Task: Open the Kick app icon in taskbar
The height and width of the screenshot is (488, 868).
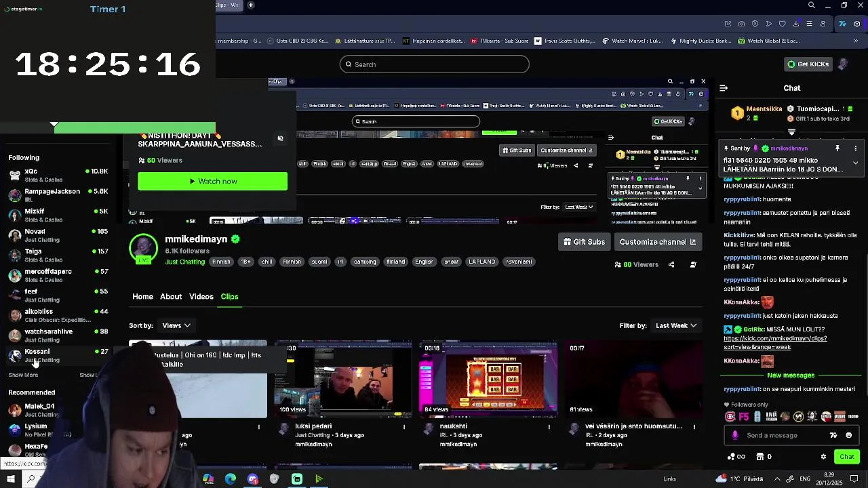Action: coord(297,479)
